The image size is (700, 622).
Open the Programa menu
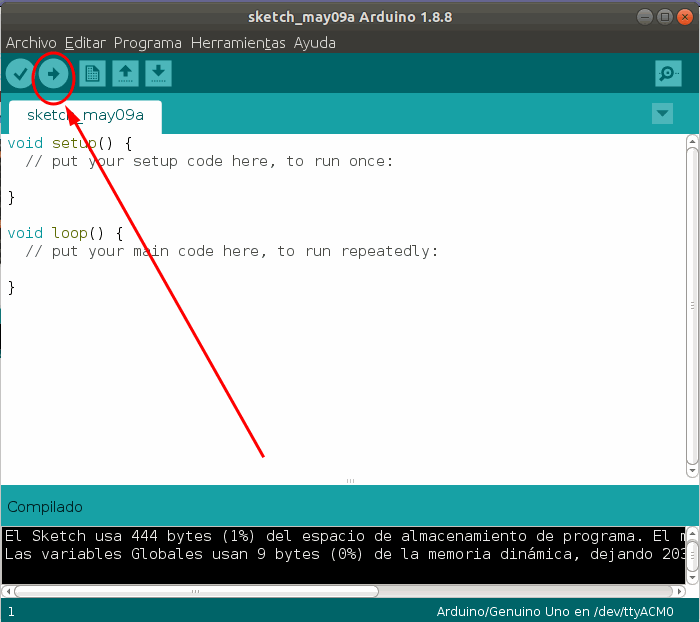[x=148, y=43]
